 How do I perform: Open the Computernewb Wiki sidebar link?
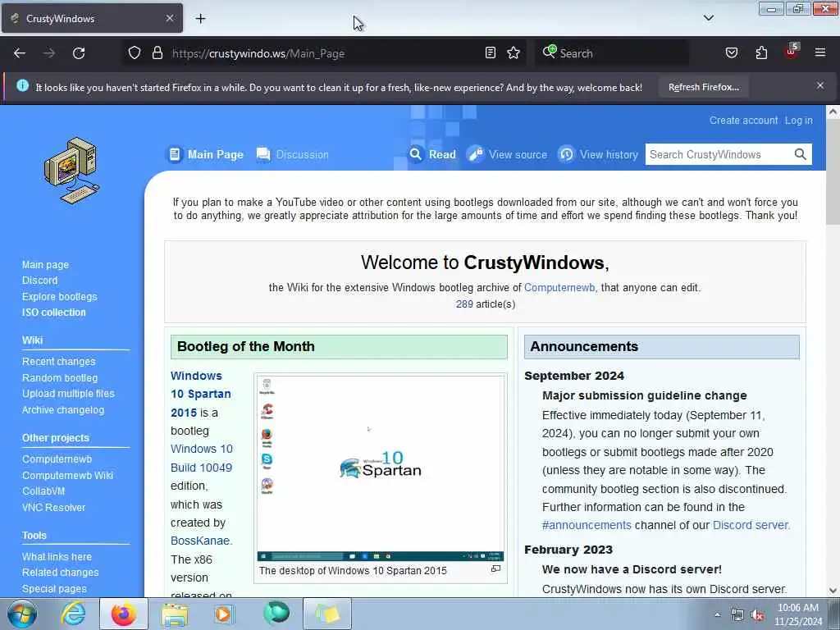pyautogui.click(x=67, y=475)
